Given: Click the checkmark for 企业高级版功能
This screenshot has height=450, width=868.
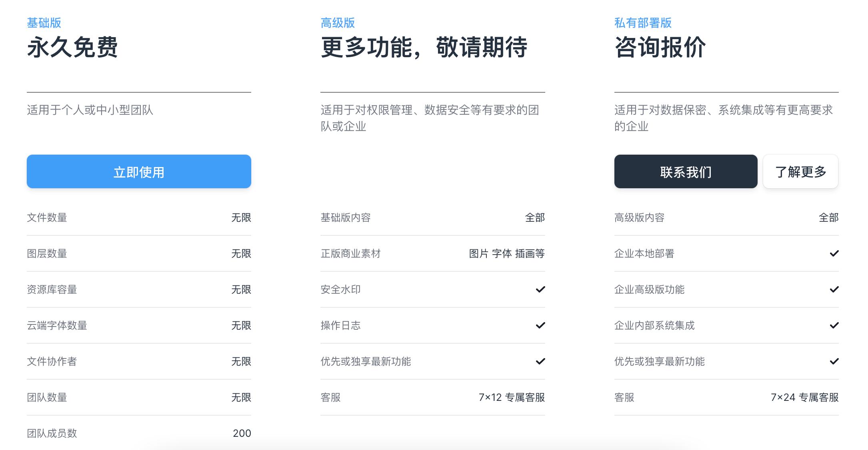Looking at the screenshot, I should pos(834,289).
